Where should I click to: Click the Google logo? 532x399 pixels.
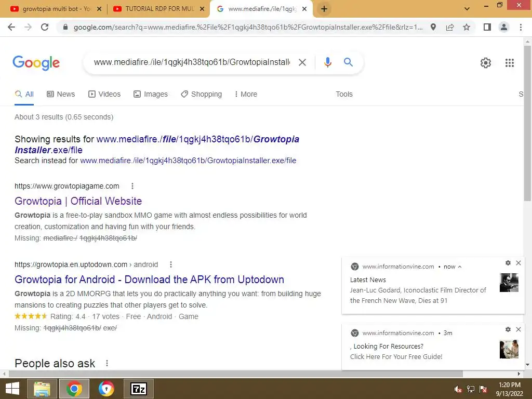pyautogui.click(x=36, y=63)
